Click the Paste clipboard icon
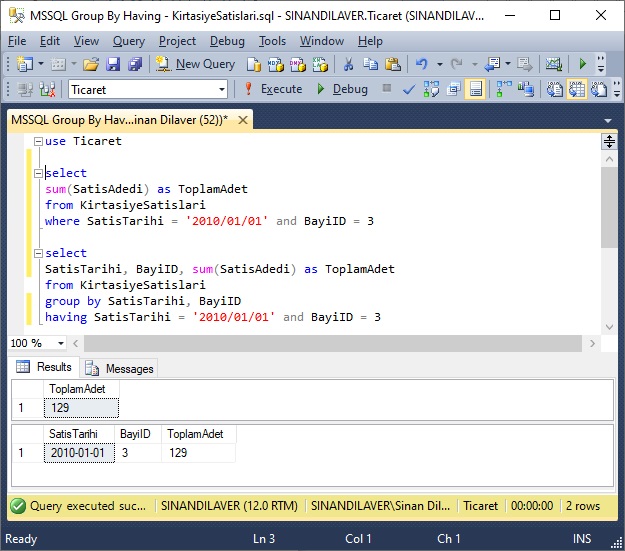The width and height of the screenshot is (625, 551). 393,64
